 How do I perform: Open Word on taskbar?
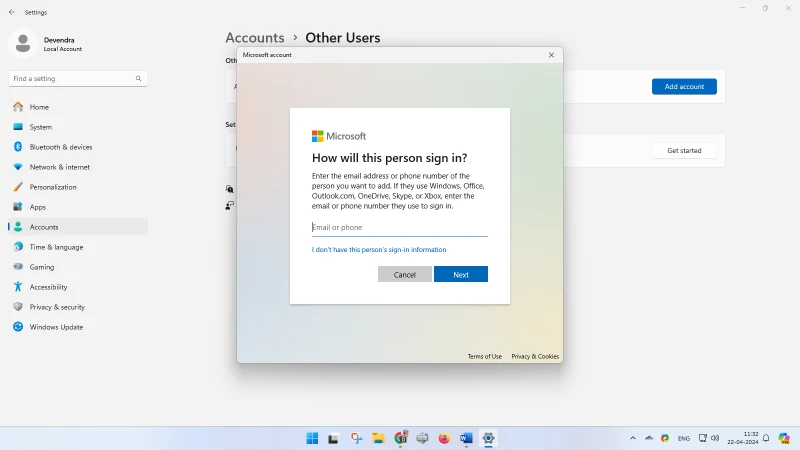466,438
